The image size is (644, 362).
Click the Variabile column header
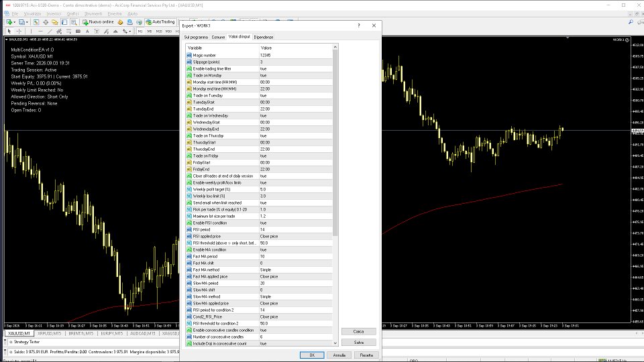click(x=222, y=48)
